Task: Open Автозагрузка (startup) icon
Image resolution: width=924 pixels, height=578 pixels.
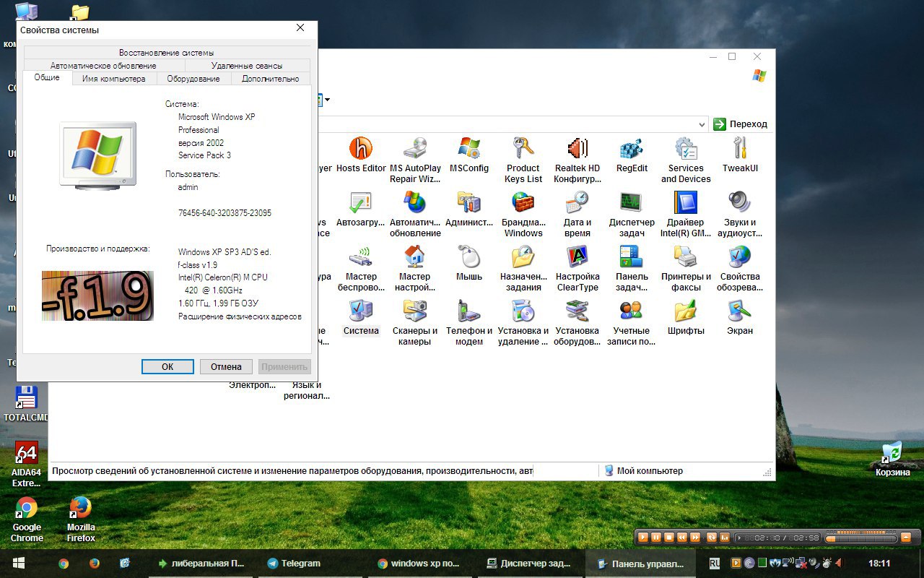Action: (361, 209)
